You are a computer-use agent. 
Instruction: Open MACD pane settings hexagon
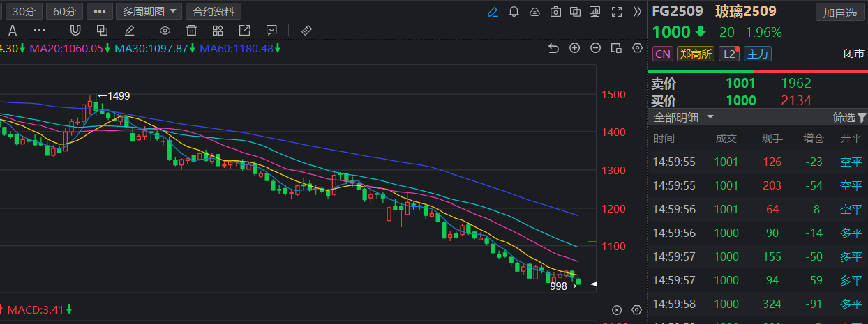pyautogui.click(x=636, y=310)
